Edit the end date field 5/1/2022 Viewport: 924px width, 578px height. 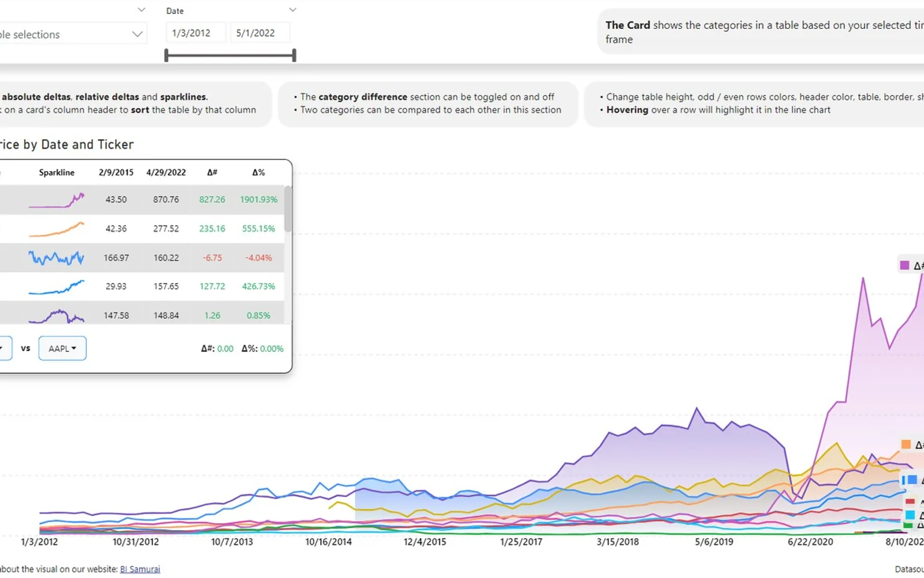260,33
